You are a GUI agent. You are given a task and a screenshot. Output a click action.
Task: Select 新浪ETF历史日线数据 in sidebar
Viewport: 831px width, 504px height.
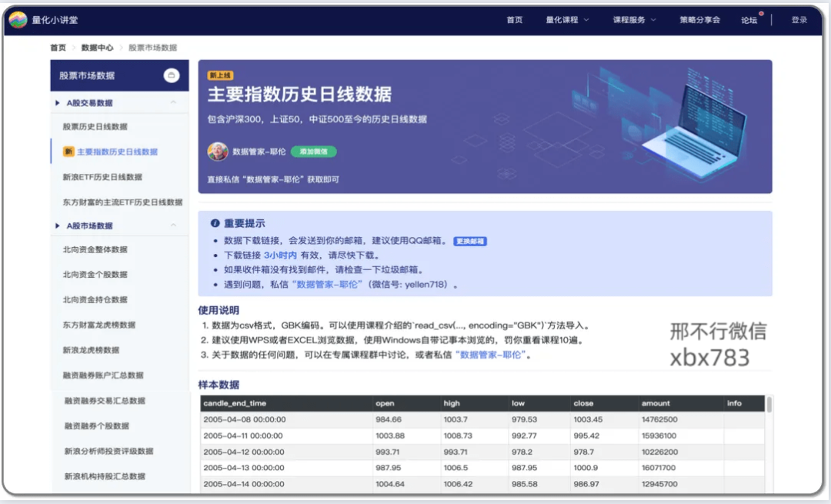coord(102,177)
